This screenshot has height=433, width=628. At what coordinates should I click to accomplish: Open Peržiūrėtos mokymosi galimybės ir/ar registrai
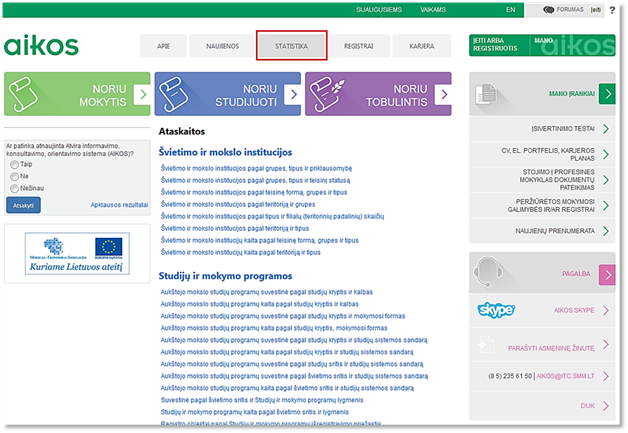point(551,205)
